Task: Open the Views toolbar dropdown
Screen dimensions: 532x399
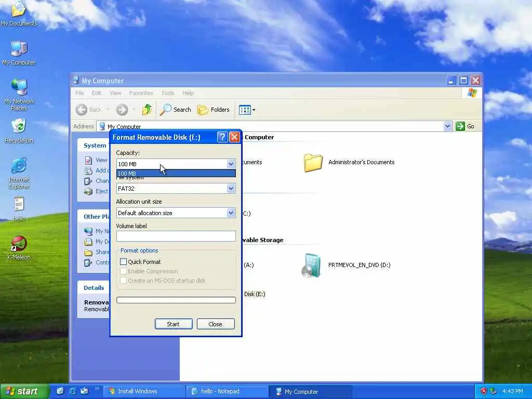Action: pos(247,110)
